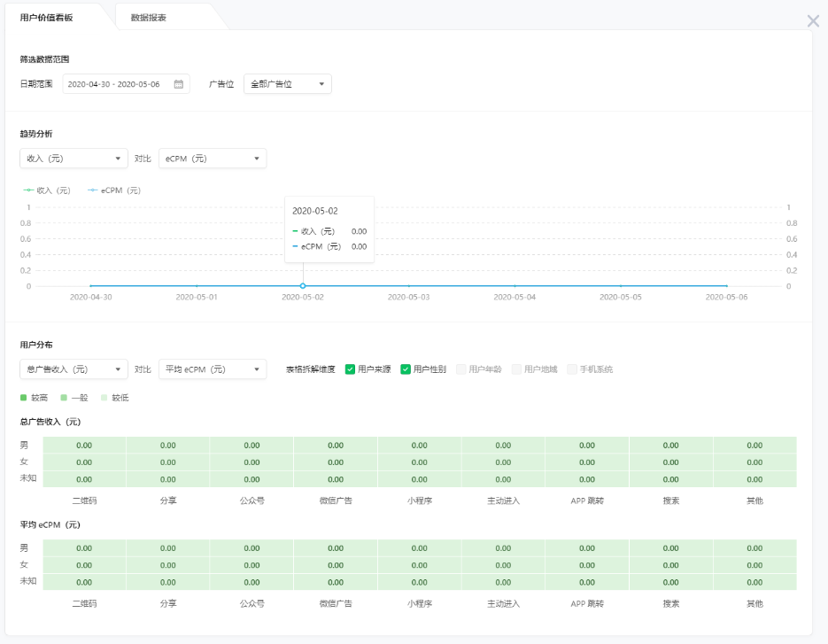Open the 平均 eCPM（元） dropdown
Image resolution: width=828 pixels, height=644 pixels.
213,369
